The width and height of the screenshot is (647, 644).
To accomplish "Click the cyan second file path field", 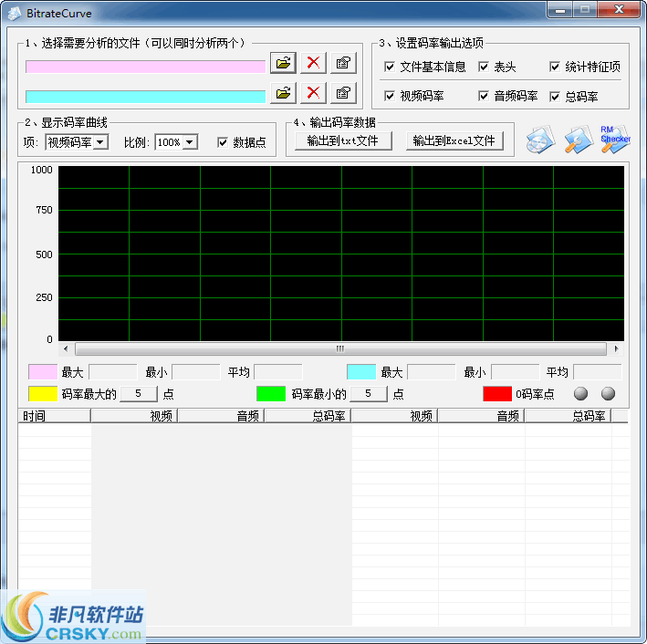I will pos(145,97).
